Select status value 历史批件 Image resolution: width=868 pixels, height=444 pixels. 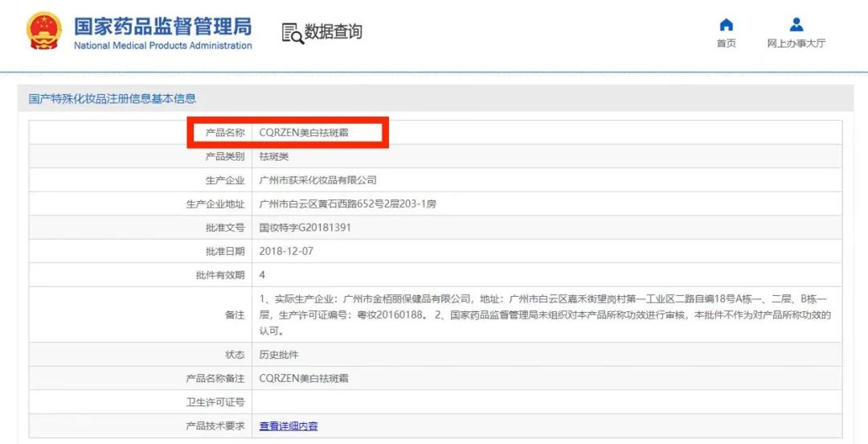point(279,355)
